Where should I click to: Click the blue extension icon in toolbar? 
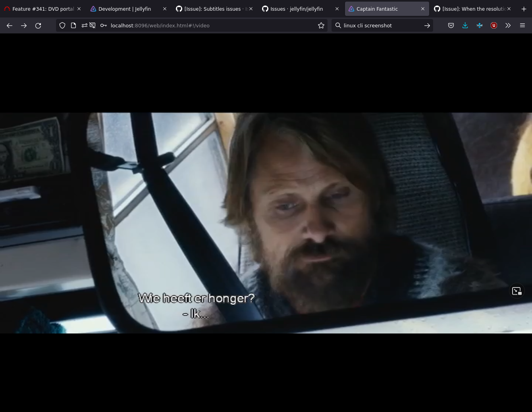(x=480, y=25)
